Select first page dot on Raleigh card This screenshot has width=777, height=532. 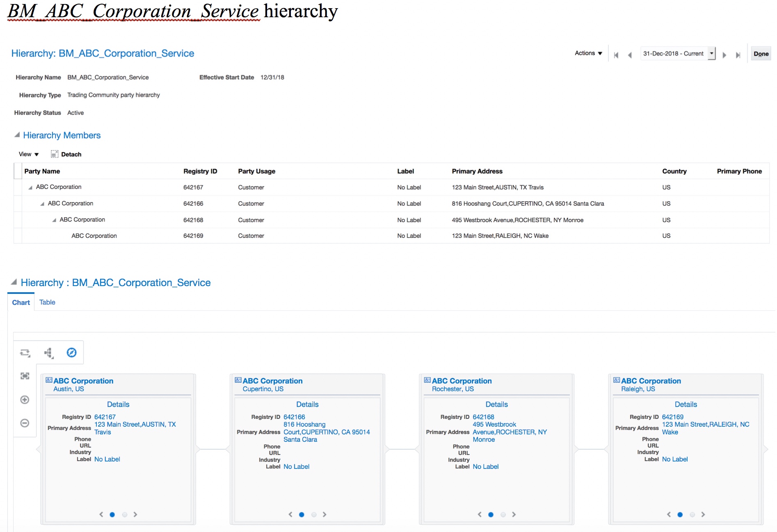[680, 514]
